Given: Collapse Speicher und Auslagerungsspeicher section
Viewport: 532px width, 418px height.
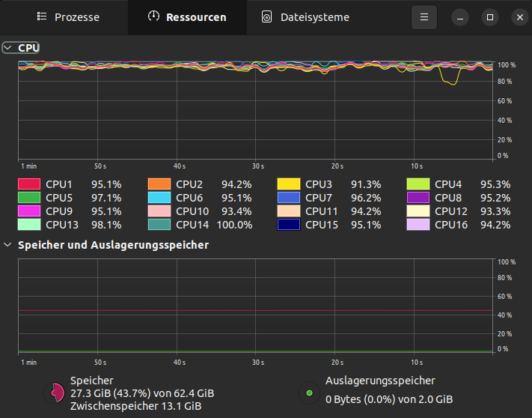Looking at the screenshot, I should click(x=7, y=245).
